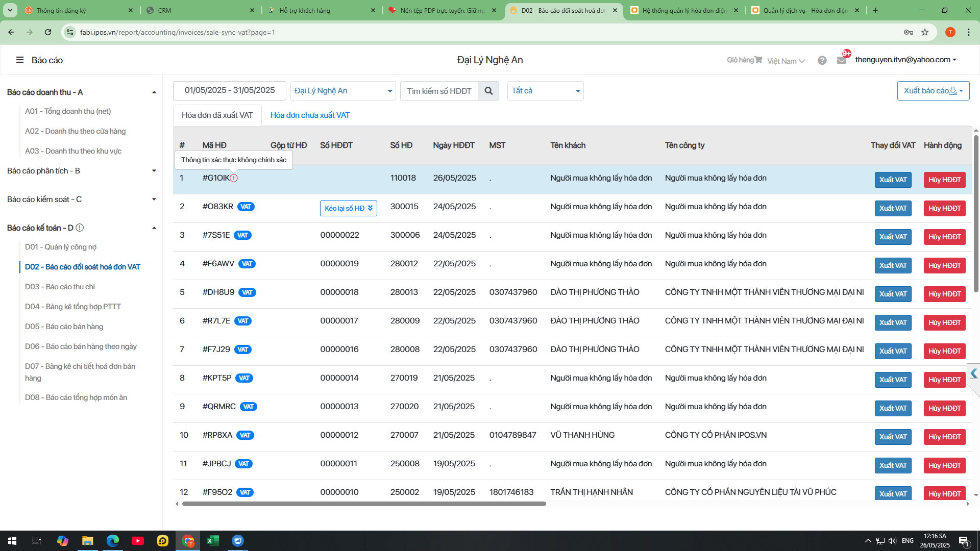Click the Tìm kiếm số HĐĐT search field
Viewport: 980px width, 551px height.
pos(439,91)
